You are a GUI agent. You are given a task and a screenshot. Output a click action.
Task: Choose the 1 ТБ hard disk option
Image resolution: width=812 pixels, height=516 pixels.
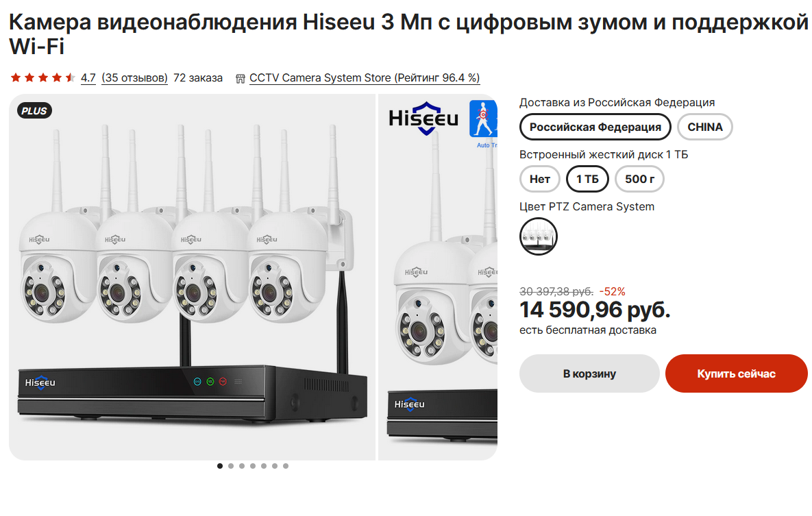587,179
